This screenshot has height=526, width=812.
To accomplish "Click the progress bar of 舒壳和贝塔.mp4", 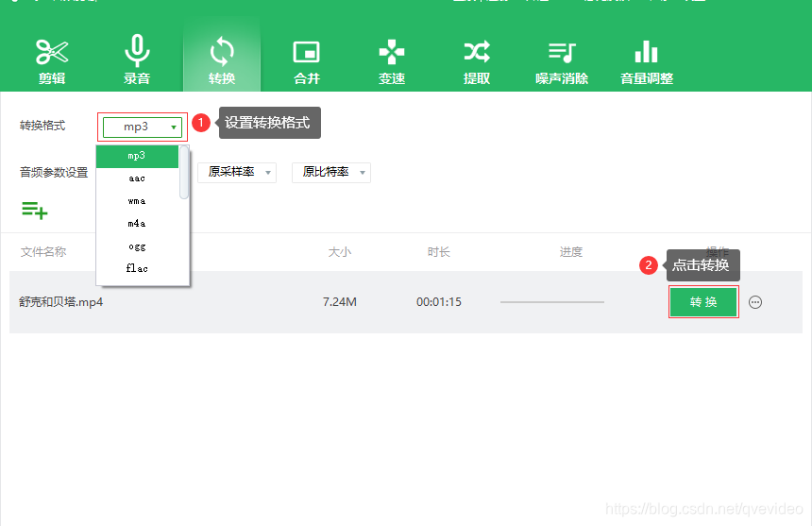I will click(552, 302).
